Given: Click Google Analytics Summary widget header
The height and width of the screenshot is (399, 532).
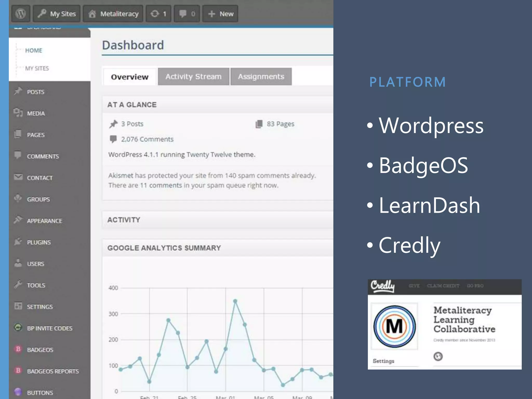Looking at the screenshot, I should (x=218, y=248).
